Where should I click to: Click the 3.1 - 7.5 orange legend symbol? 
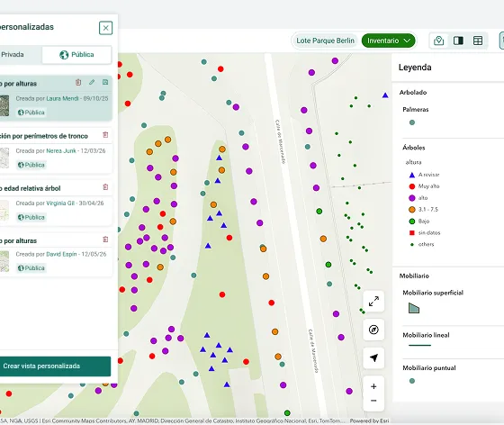[412, 210]
